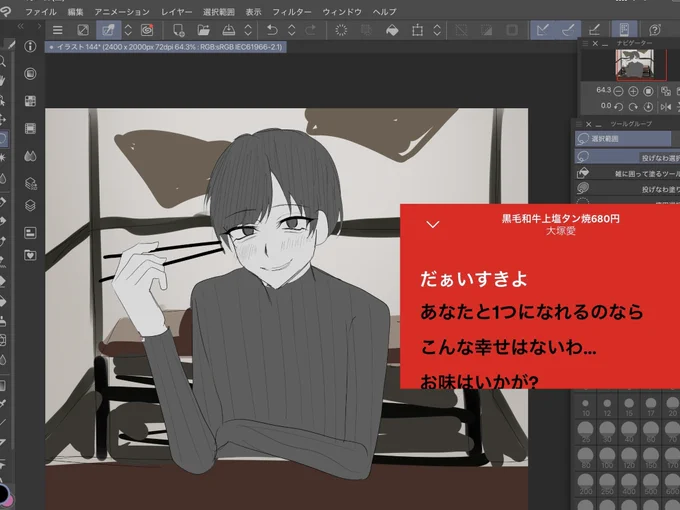This screenshot has width=680, height=510.
Task: Open the Navigator panel menu icon
Action: pyautogui.click(x=585, y=43)
